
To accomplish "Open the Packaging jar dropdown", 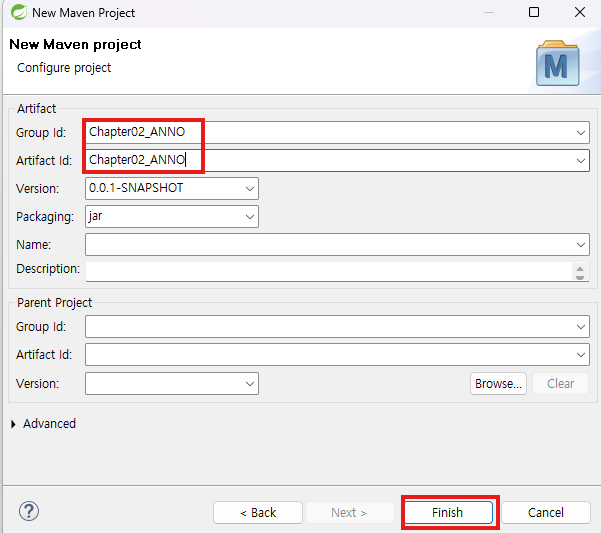I will point(250,216).
